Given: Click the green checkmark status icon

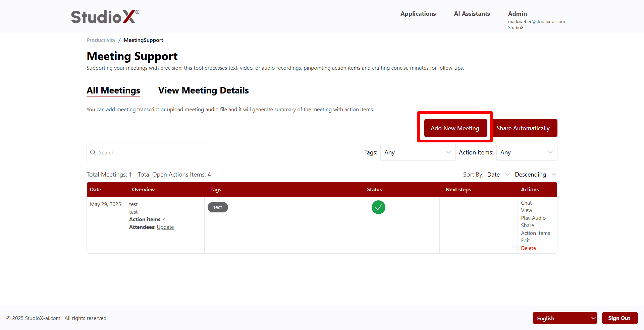Looking at the screenshot, I should [x=378, y=207].
